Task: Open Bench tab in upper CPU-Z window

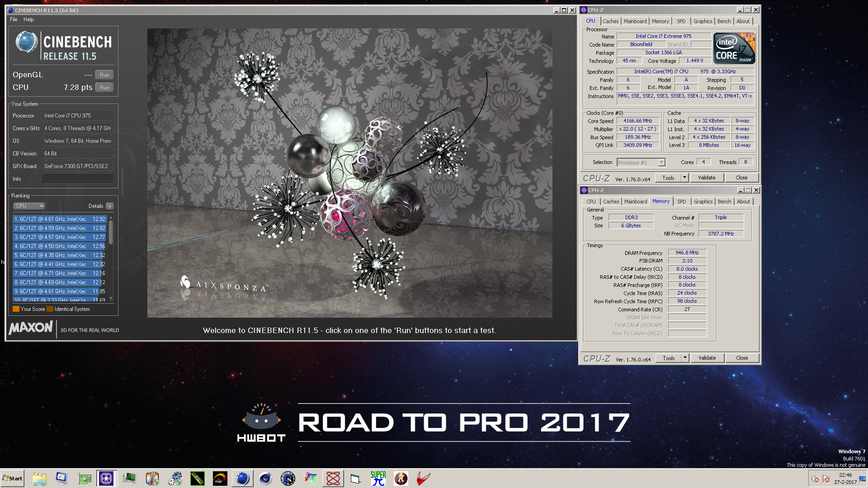Action: [724, 21]
